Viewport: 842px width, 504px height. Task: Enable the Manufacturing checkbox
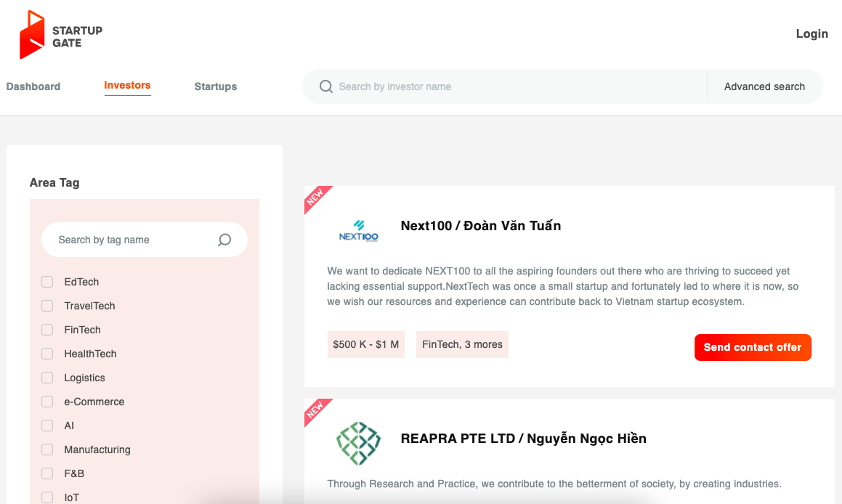[47, 450]
